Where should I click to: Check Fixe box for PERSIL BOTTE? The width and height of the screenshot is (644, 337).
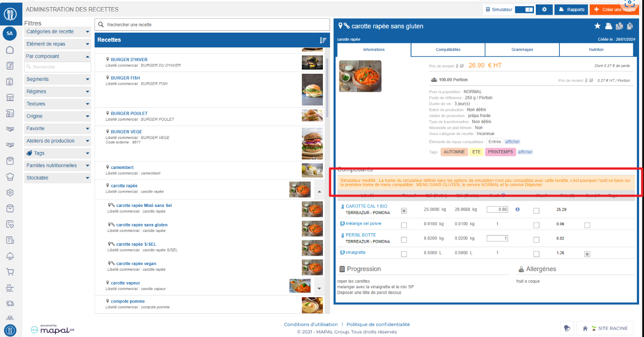(536, 240)
